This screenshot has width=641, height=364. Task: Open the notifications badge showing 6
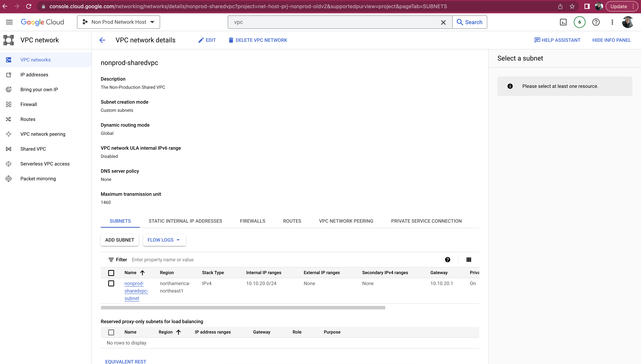point(579,22)
